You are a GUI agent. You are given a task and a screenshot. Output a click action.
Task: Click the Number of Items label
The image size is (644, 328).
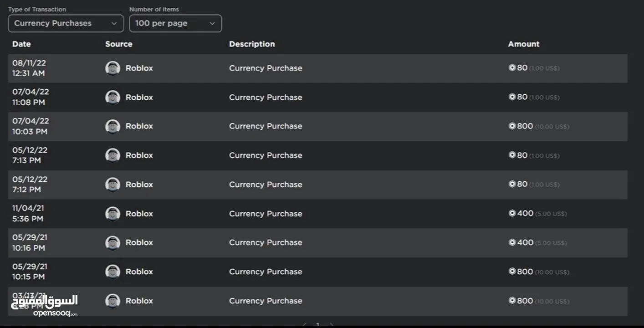[154, 9]
